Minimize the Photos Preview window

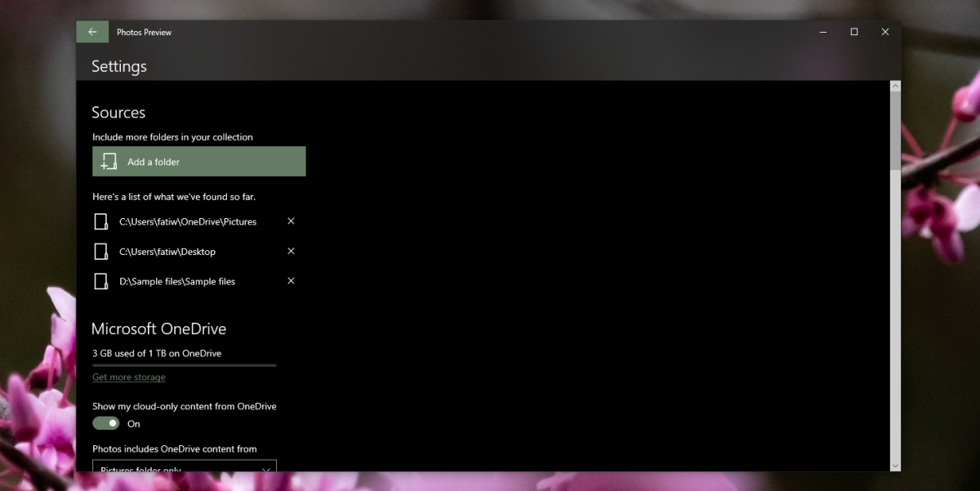(822, 32)
